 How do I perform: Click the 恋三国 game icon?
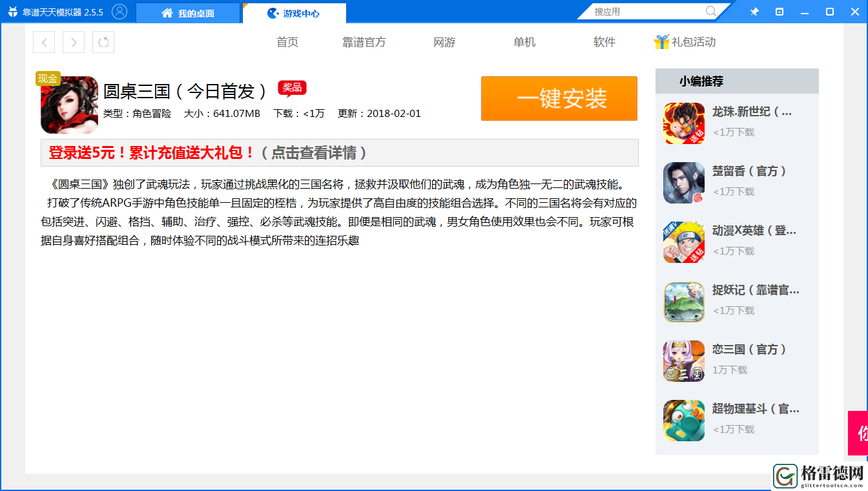coord(684,361)
